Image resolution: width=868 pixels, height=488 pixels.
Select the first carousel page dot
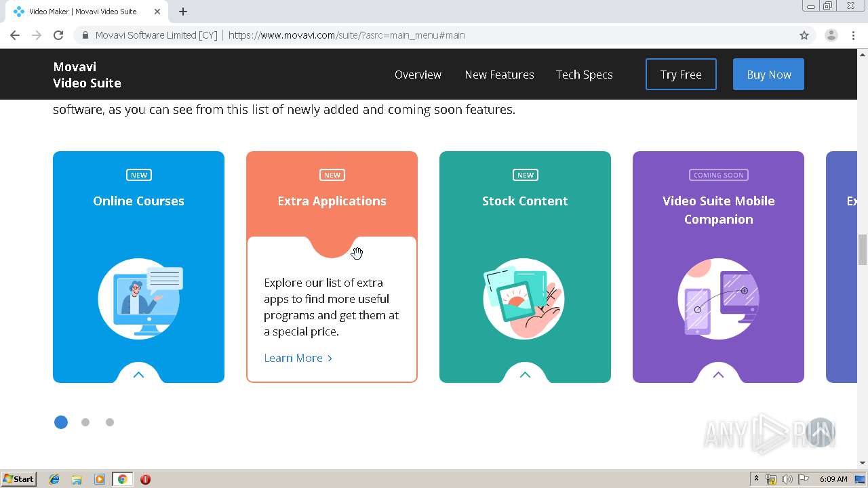point(61,422)
